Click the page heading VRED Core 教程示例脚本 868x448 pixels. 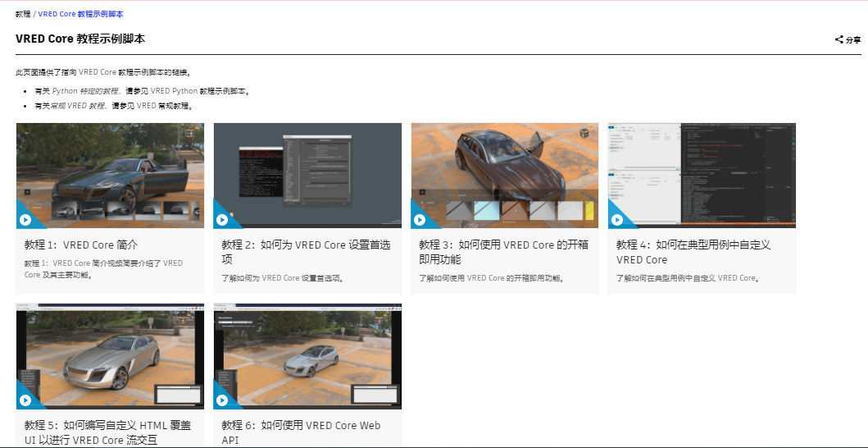pyautogui.click(x=80, y=39)
